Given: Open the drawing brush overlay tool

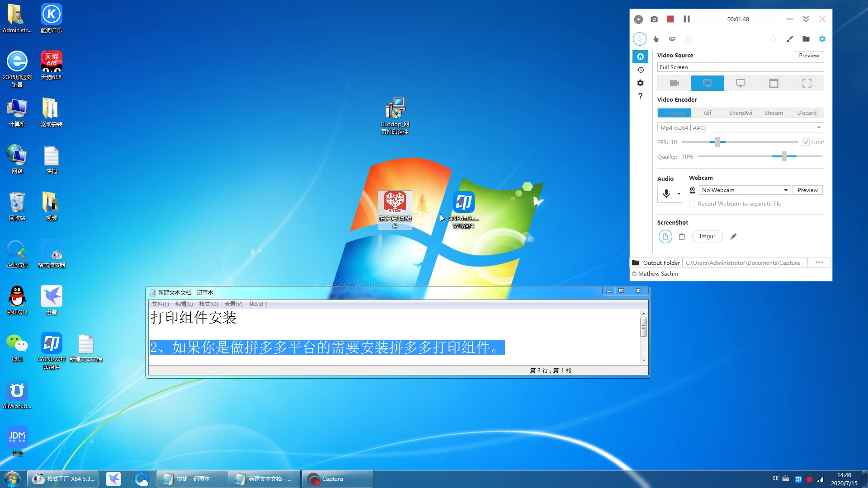Looking at the screenshot, I should click(790, 39).
